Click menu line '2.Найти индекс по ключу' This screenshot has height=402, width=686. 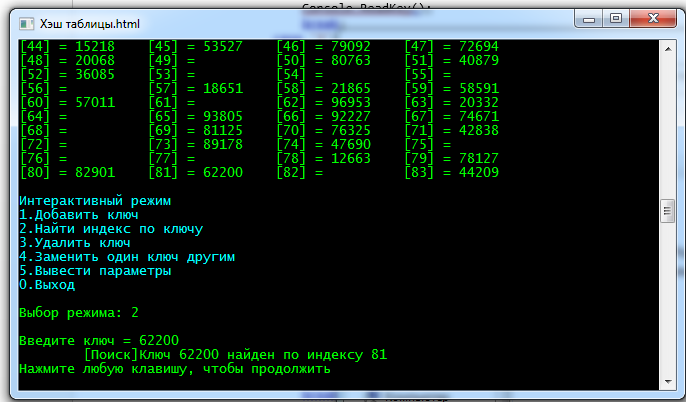(111, 229)
